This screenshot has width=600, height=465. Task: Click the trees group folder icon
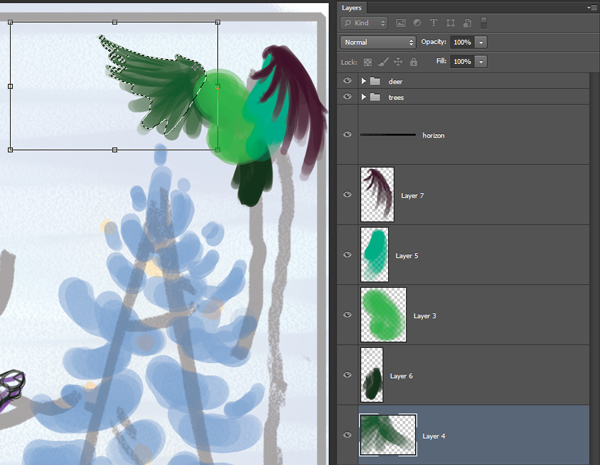[x=375, y=97]
